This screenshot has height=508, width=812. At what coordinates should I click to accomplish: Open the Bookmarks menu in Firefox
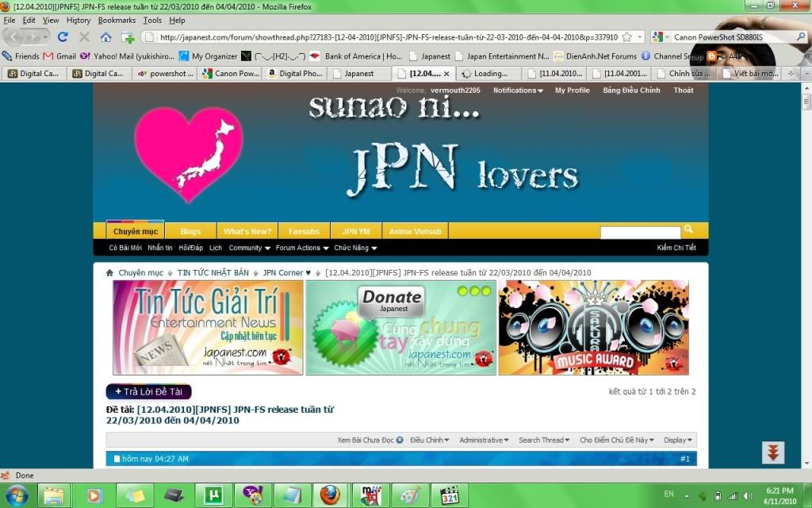click(x=117, y=20)
